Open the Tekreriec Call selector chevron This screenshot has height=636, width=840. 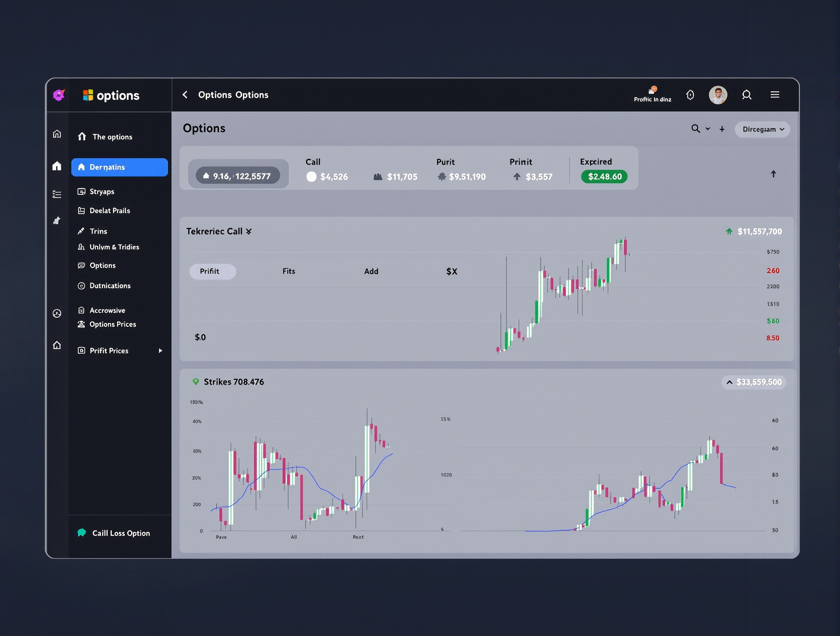tap(249, 231)
